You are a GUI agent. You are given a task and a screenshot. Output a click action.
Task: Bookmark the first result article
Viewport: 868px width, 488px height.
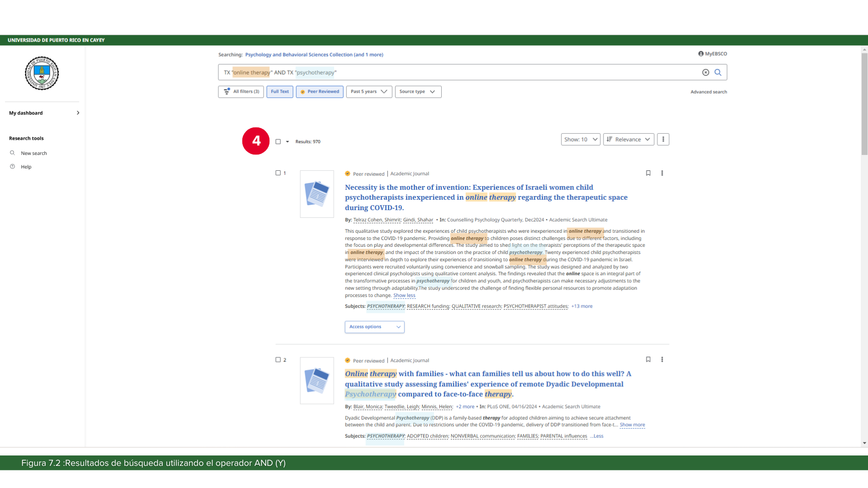pos(648,173)
